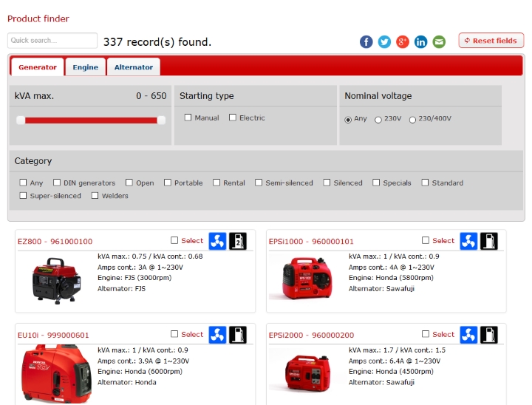The height and width of the screenshot is (405, 532).
Task: Check the Silenced category
Action: (327, 183)
